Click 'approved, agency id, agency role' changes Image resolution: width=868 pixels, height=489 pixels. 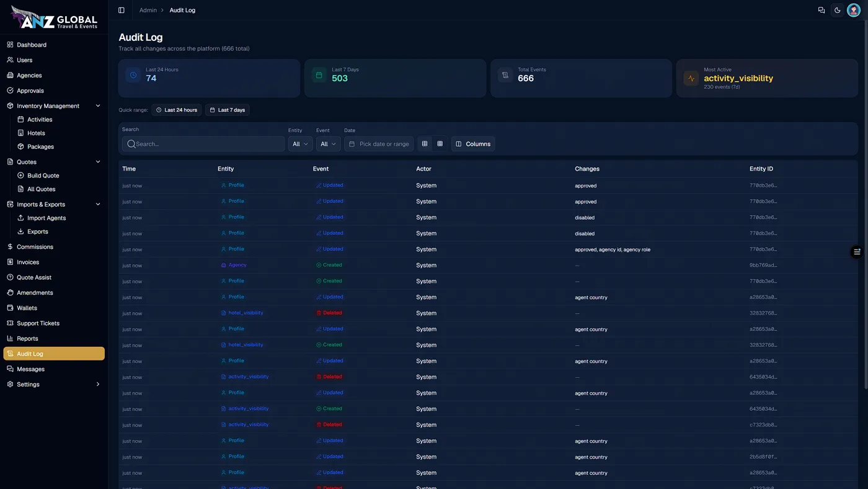613,249
